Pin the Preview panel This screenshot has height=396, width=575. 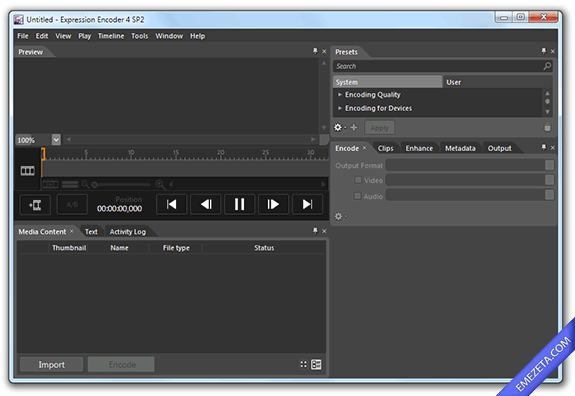coord(315,51)
